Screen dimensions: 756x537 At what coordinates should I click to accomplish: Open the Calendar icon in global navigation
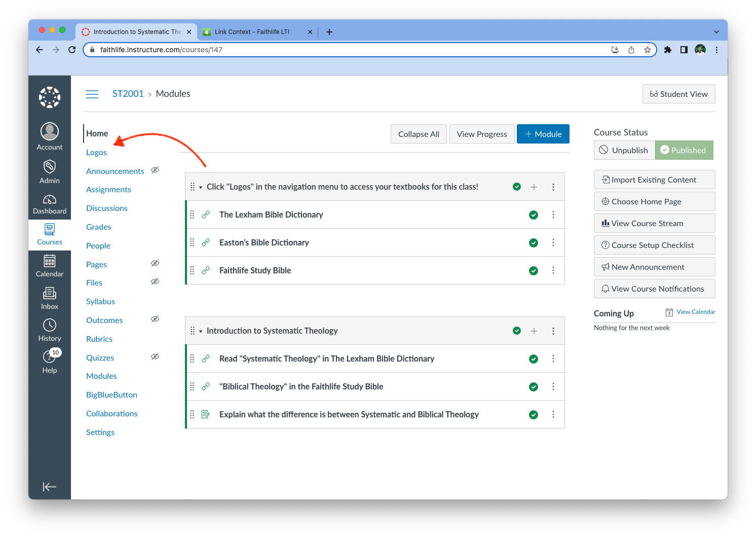(50, 266)
